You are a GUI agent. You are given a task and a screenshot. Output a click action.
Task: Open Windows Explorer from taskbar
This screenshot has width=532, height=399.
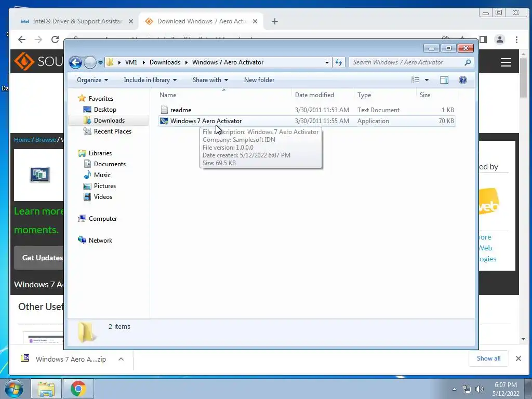point(46,389)
